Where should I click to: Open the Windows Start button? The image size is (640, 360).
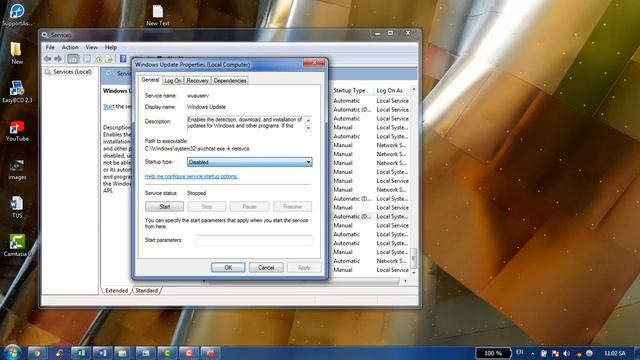(12, 352)
